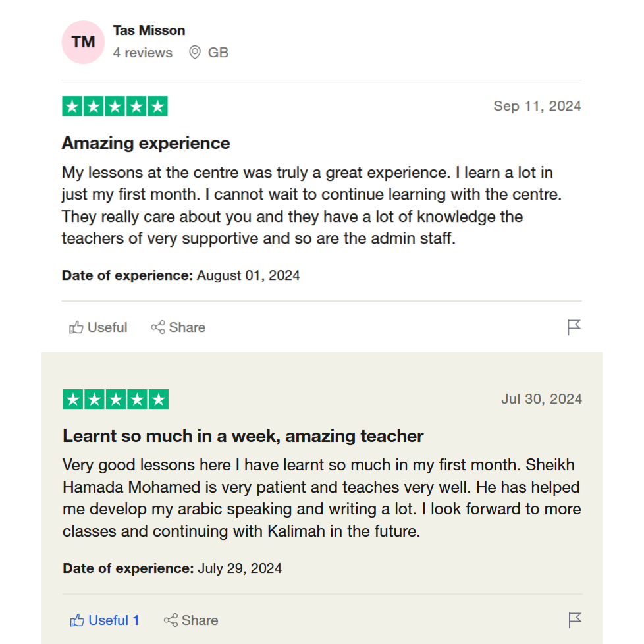Share the Amazing experience review
Image resolution: width=644 pixels, height=644 pixels.
pos(178,327)
